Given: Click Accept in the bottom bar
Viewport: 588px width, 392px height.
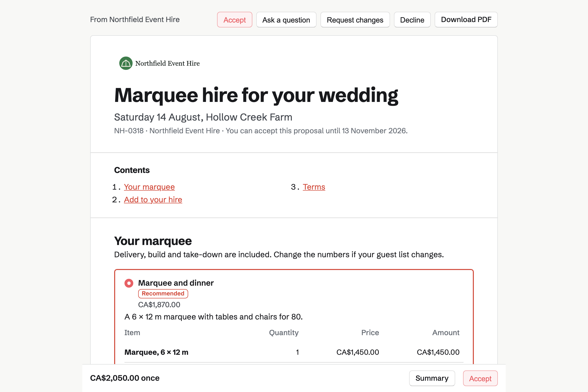Looking at the screenshot, I should tap(480, 378).
